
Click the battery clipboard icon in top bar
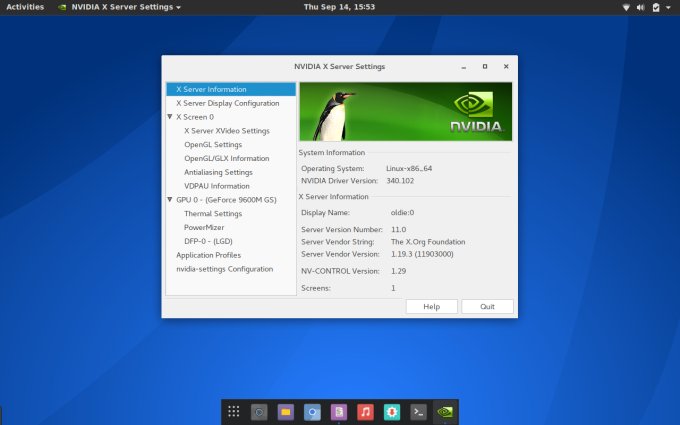pyautogui.click(x=656, y=7)
